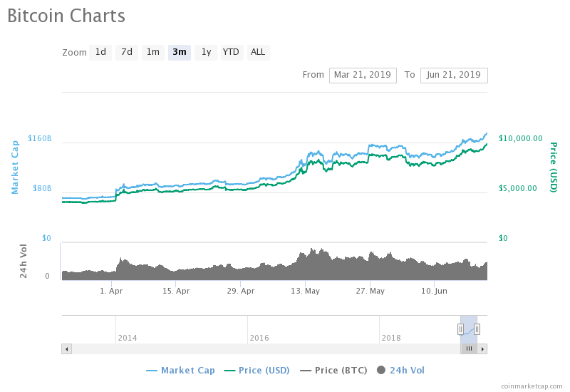Screen dimensions: 570x392
Task: Toggle the Price (USD) series in legend
Action: point(257,370)
